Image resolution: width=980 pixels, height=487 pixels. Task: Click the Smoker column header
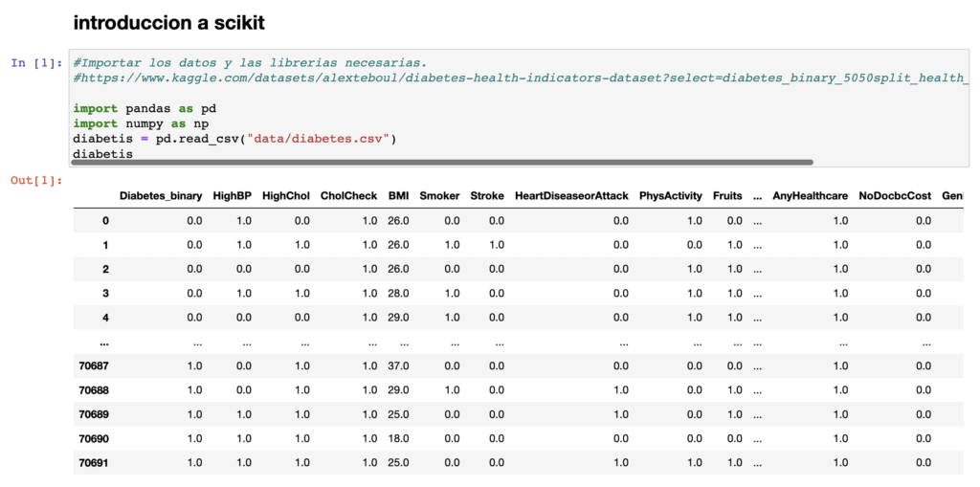(x=439, y=196)
